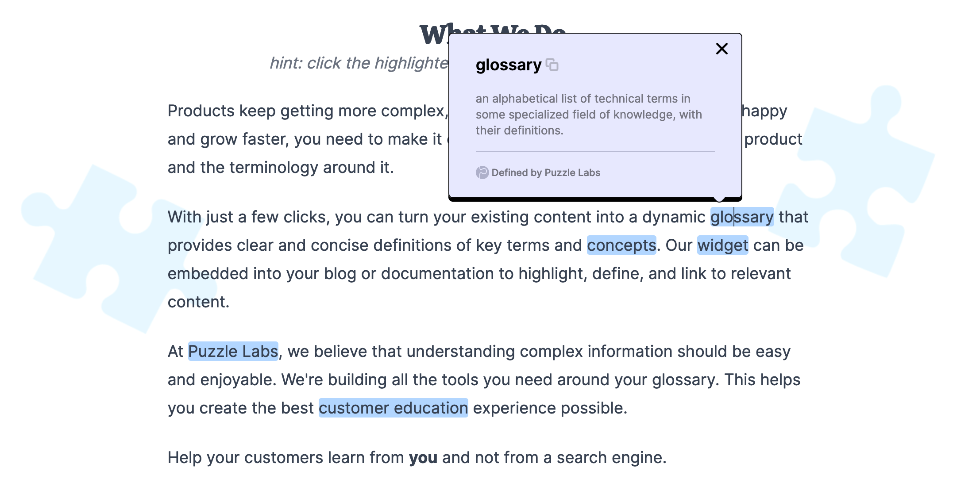Click unhighlighted "glossary" in third paragraph
This screenshot has width=980, height=498.
click(x=683, y=379)
